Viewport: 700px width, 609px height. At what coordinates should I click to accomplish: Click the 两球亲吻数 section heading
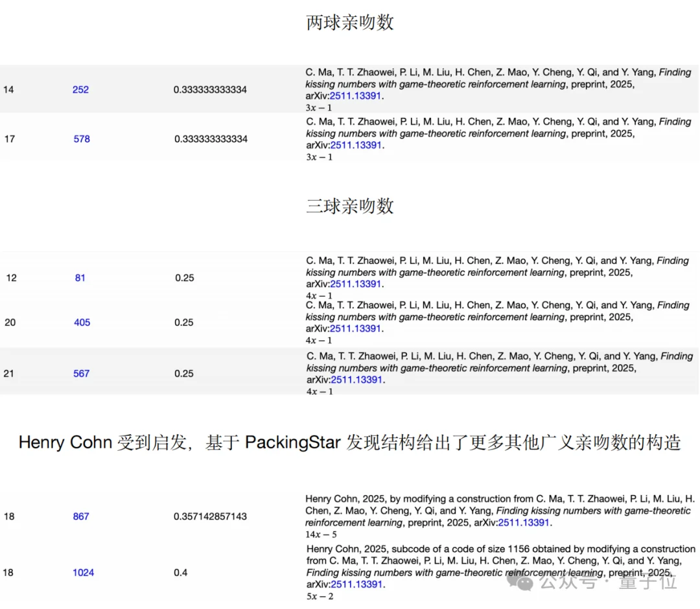click(350, 23)
